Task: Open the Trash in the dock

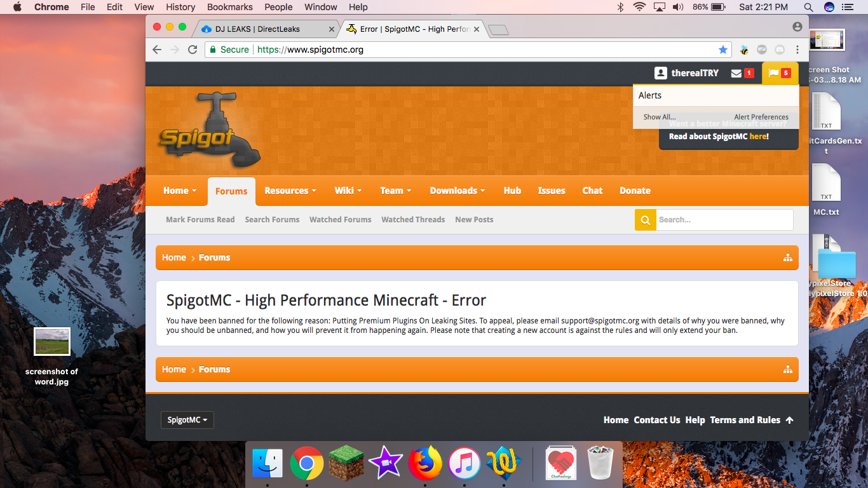Action: (x=600, y=463)
